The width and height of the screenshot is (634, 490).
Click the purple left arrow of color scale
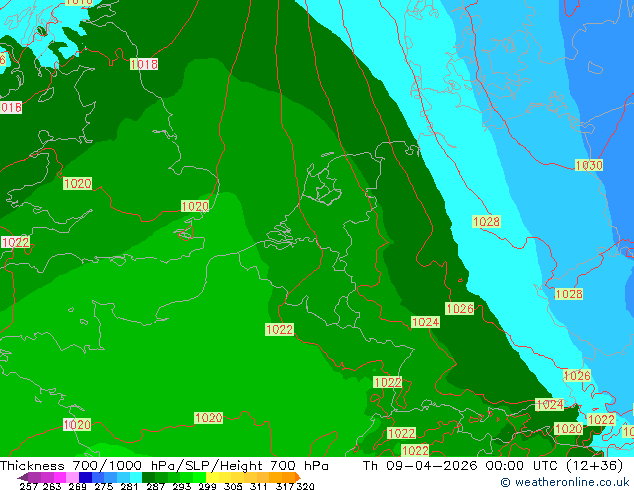(x=23, y=477)
